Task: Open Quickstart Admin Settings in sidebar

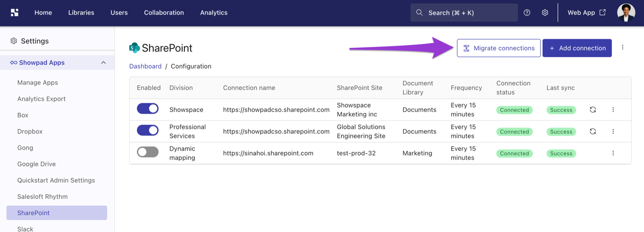Action: point(56,180)
